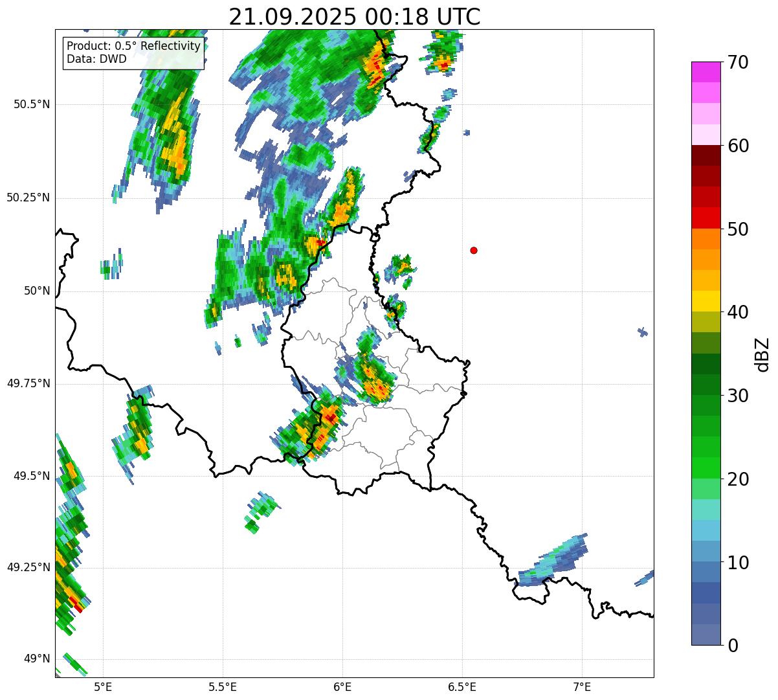Click the 50.25°N latitude label
This screenshot has width=778, height=700.
[28, 198]
